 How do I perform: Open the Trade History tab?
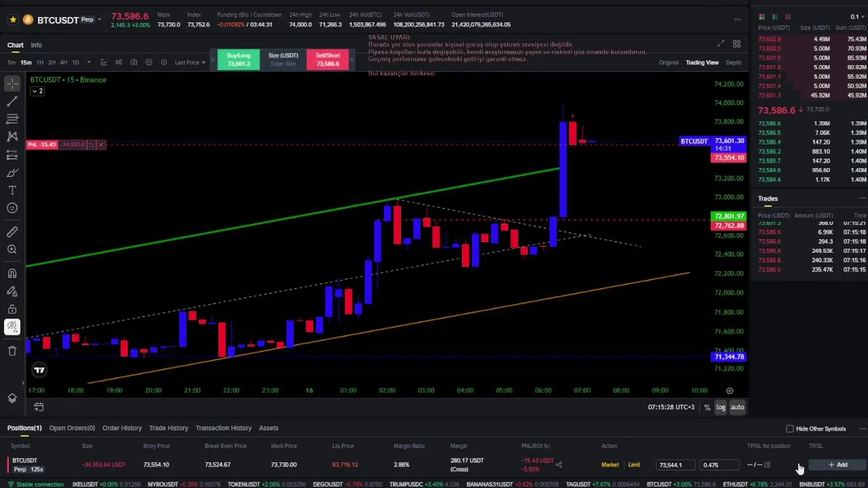[168, 428]
